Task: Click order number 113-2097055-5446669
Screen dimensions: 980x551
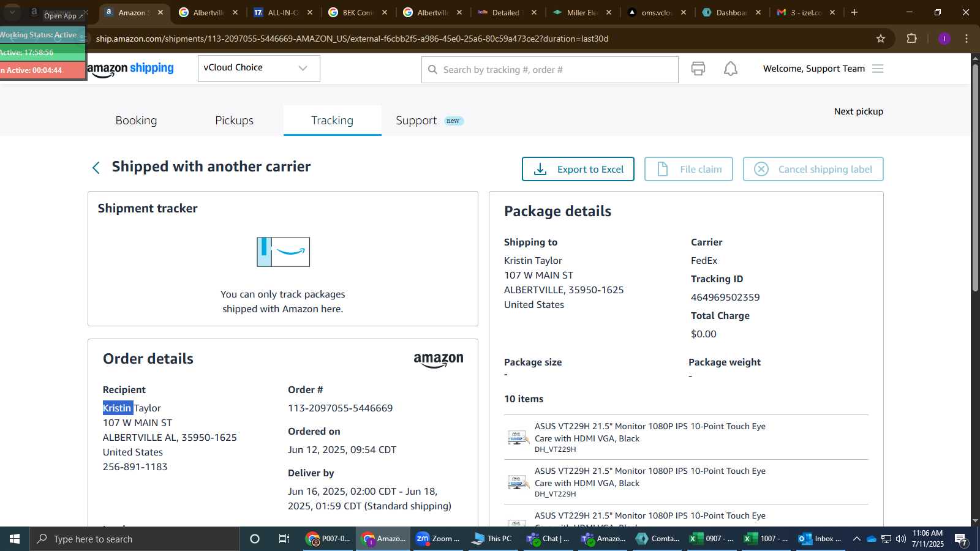Action: click(340, 408)
